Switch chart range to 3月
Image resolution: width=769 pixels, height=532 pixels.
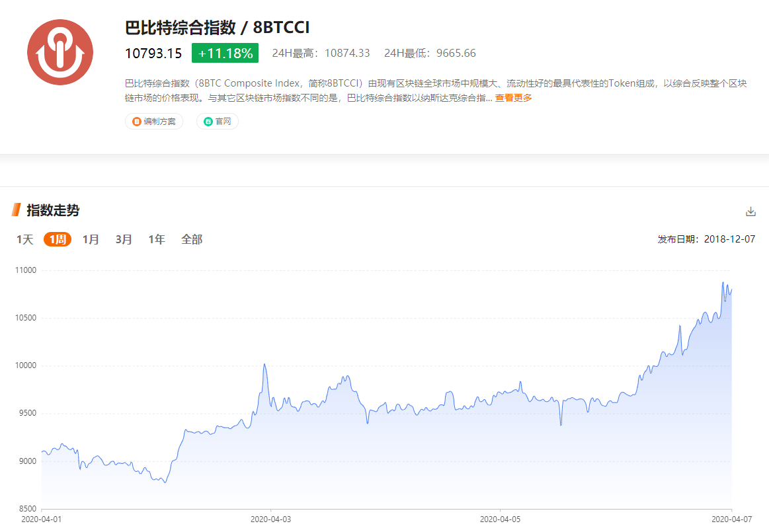[124, 239]
